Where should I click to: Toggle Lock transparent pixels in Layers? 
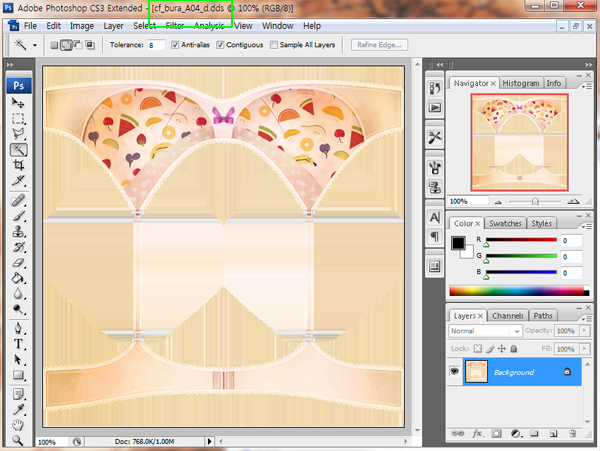click(x=478, y=348)
